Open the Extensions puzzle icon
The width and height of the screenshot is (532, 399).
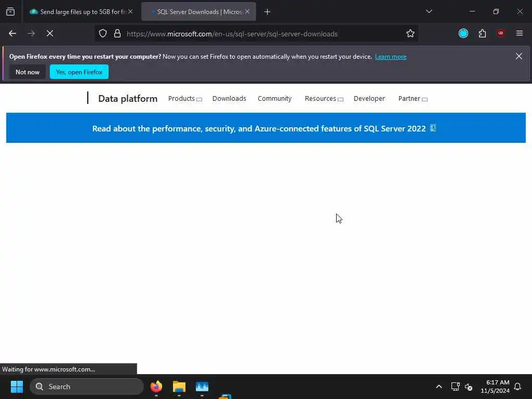point(482,33)
